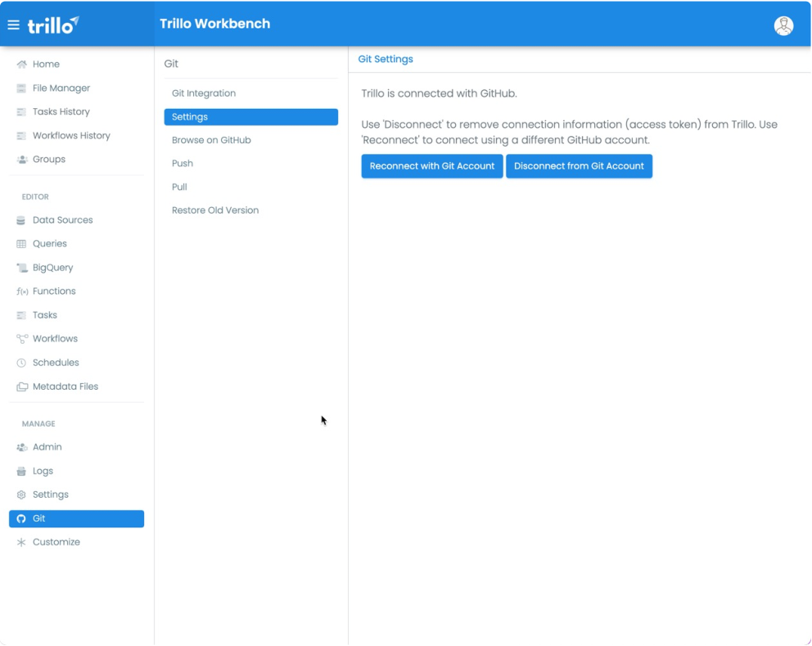812x646 pixels.
Task: Click the Data Sources database icon
Action: tap(20, 220)
